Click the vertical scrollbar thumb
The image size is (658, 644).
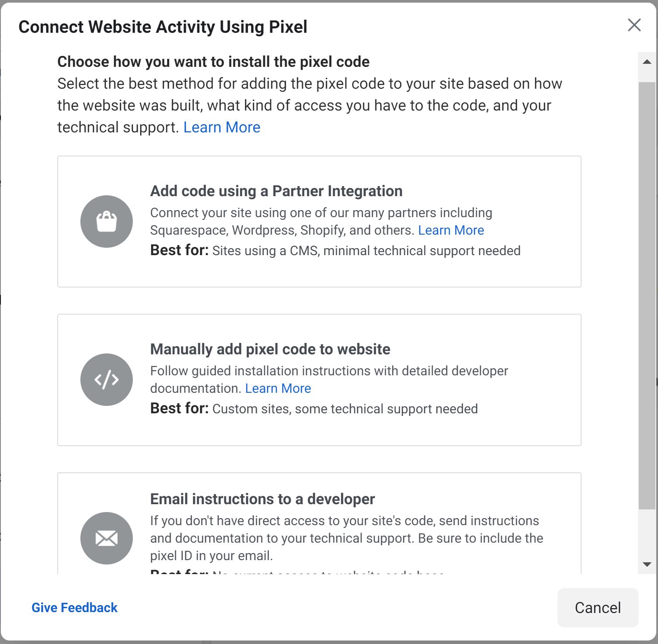point(647,295)
